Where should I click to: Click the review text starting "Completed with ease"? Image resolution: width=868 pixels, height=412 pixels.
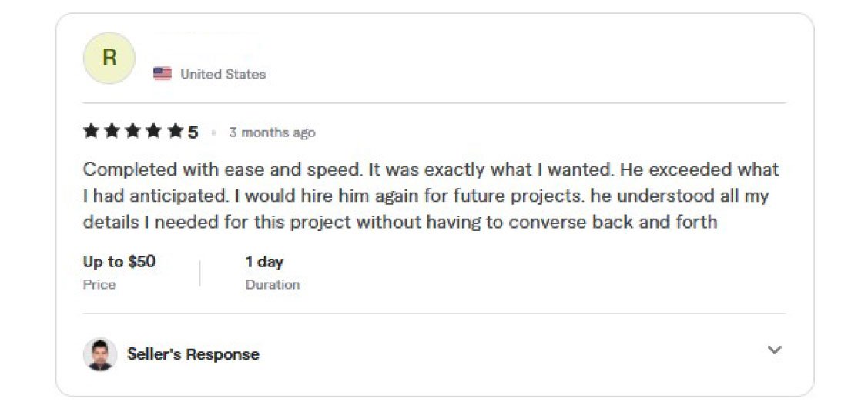point(431,169)
